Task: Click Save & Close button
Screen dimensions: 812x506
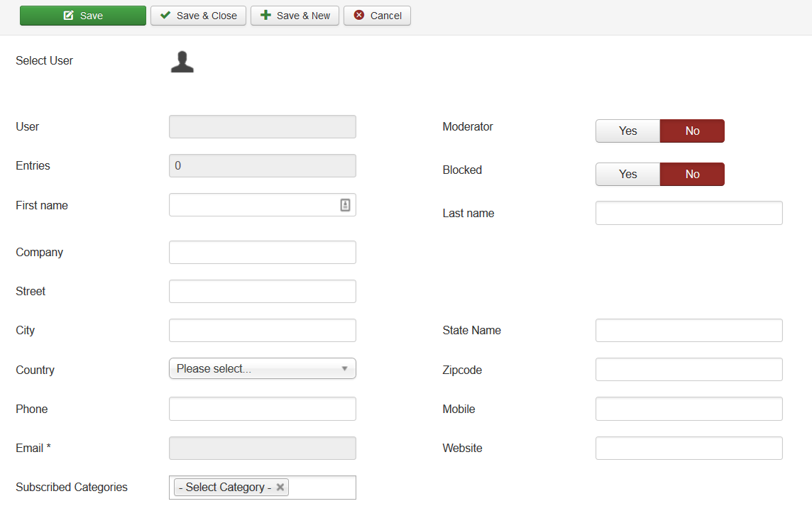Action: (x=198, y=16)
